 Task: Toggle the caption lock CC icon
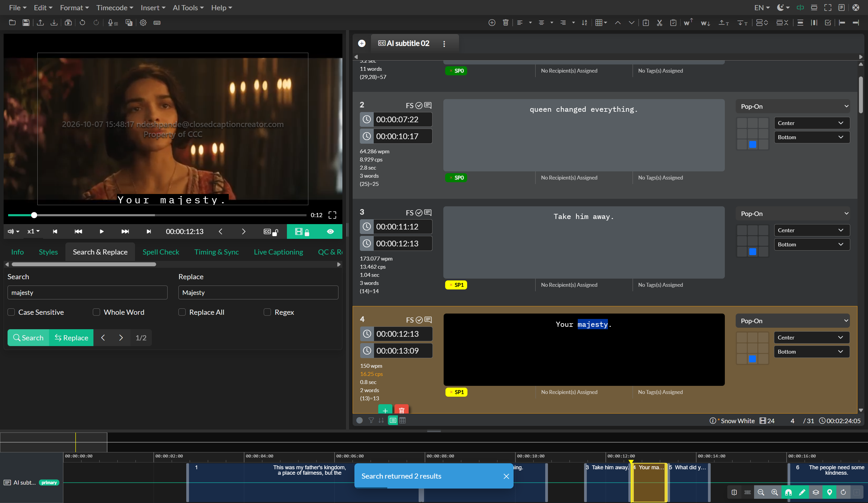[x=271, y=232]
